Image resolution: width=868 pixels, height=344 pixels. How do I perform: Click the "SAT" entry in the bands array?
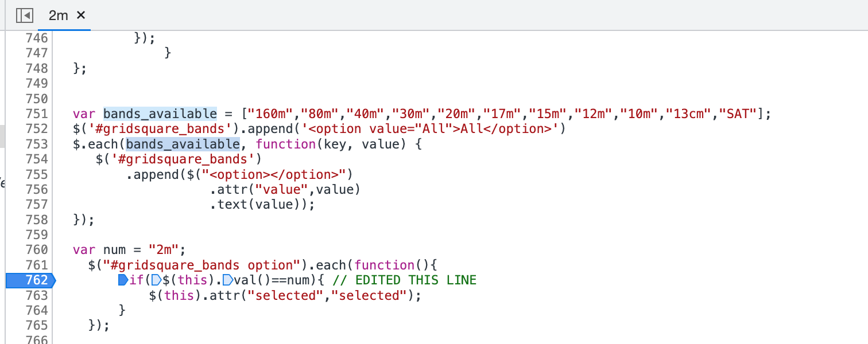(738, 114)
